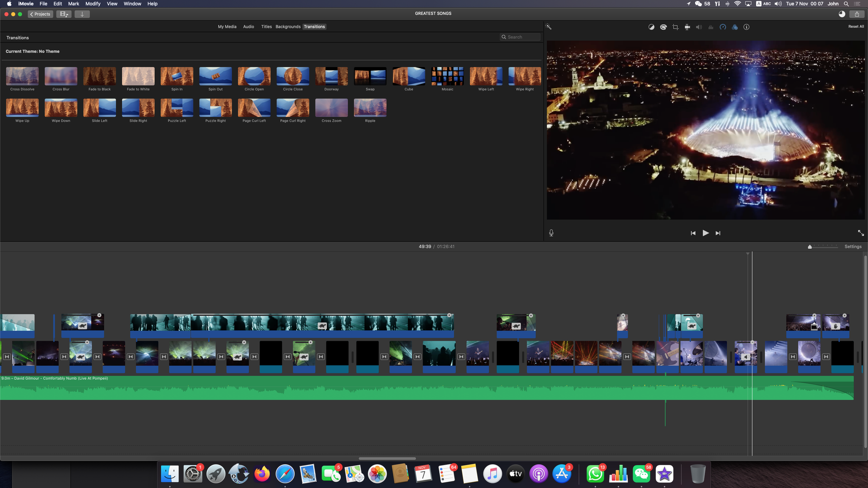Open the stabilization camera icon
The image size is (868, 488).
(x=687, y=27)
